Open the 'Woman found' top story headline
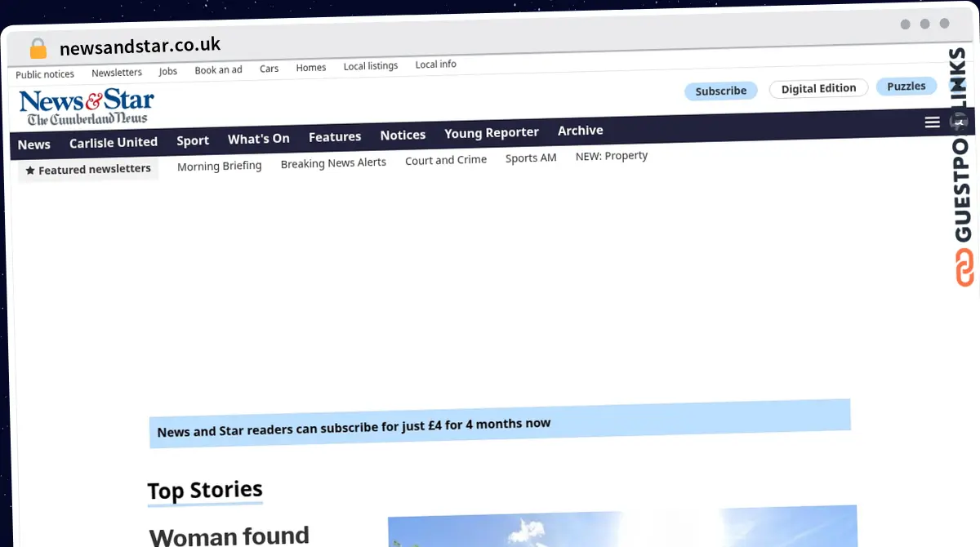Screen dimensions: 980x547 pos(229,536)
